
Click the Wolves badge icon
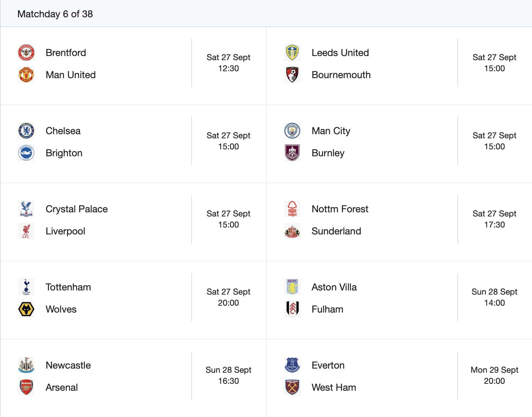click(x=26, y=309)
